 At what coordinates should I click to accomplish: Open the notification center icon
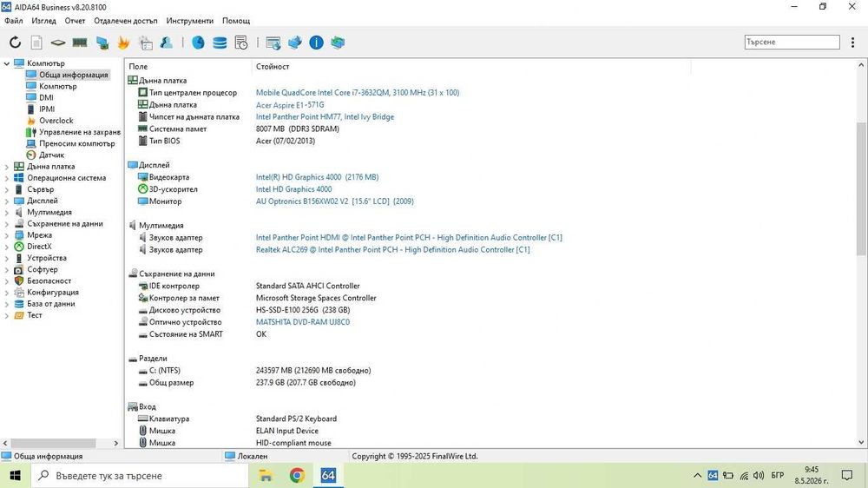(x=847, y=475)
